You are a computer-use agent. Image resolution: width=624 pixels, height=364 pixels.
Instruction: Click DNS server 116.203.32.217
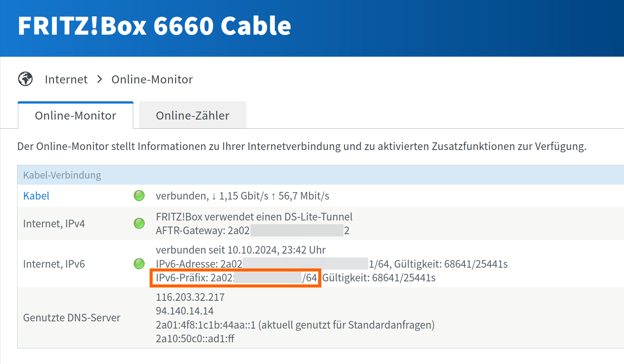(x=190, y=297)
